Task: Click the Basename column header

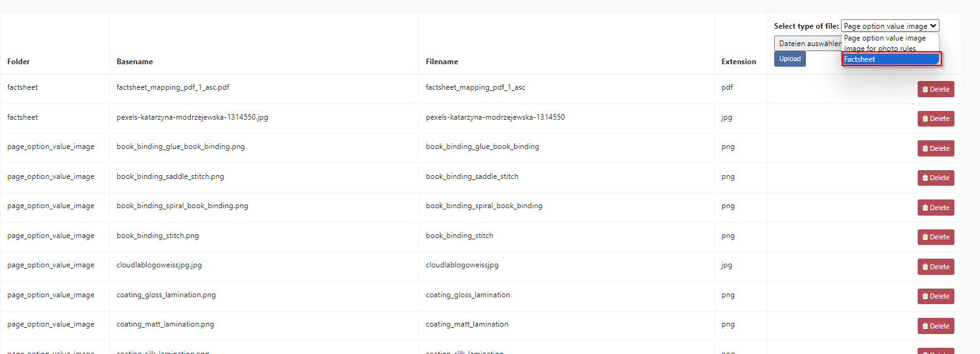Action: (x=135, y=62)
